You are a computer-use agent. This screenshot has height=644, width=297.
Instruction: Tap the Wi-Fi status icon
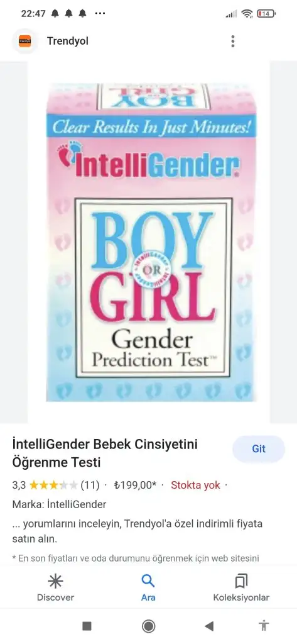click(247, 14)
